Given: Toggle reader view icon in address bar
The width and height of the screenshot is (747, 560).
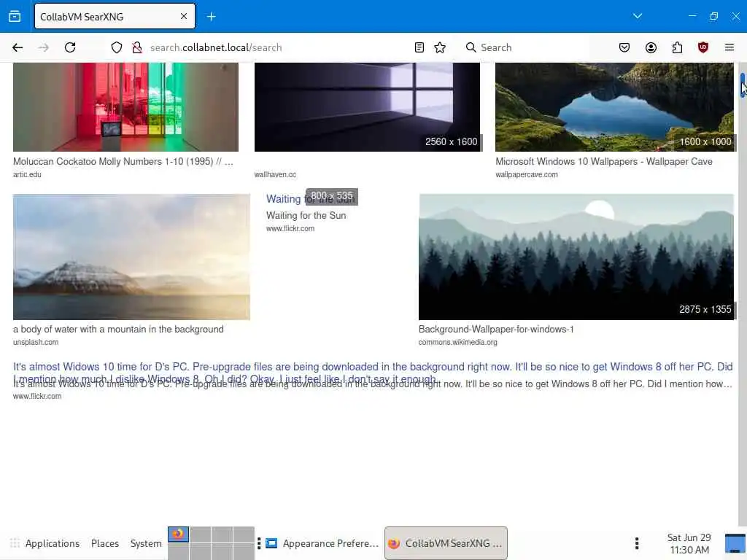Looking at the screenshot, I should [419, 47].
